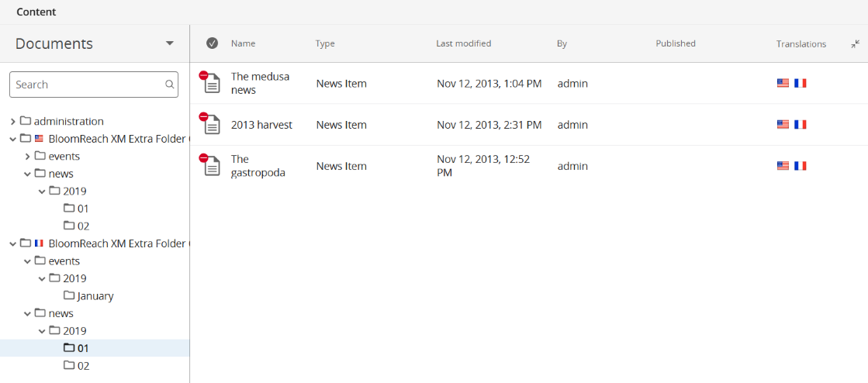
Task: Collapse news folder under French BloomReach
Action: pyautogui.click(x=27, y=313)
